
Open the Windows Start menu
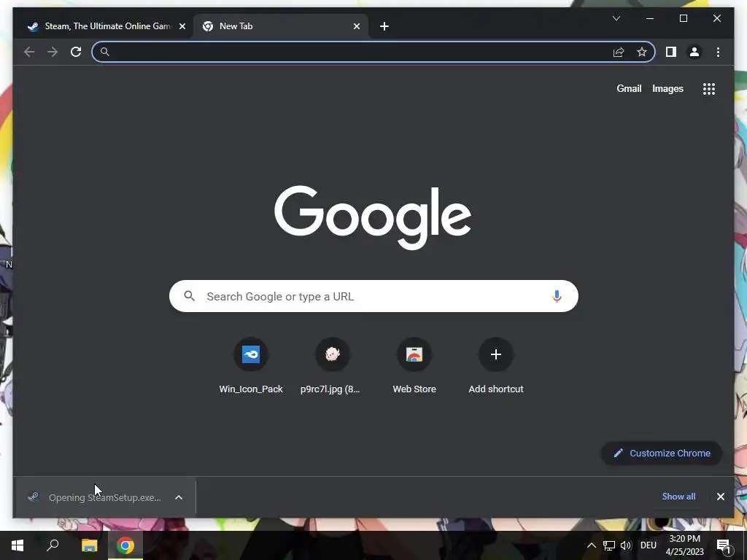coord(18,545)
